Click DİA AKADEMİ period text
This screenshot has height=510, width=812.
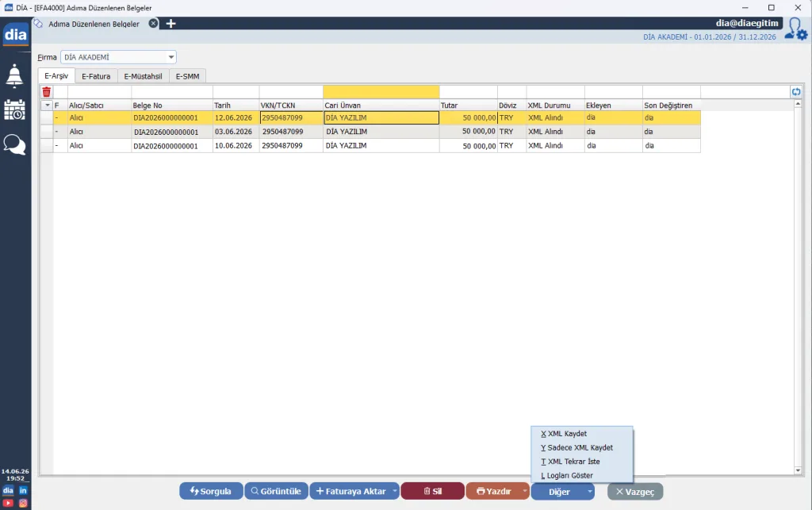tap(710, 36)
